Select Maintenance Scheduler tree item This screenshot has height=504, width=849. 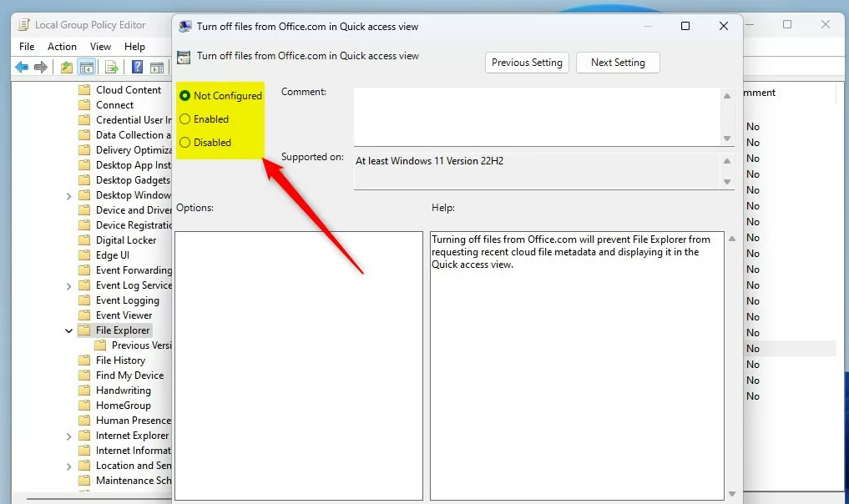134,481
